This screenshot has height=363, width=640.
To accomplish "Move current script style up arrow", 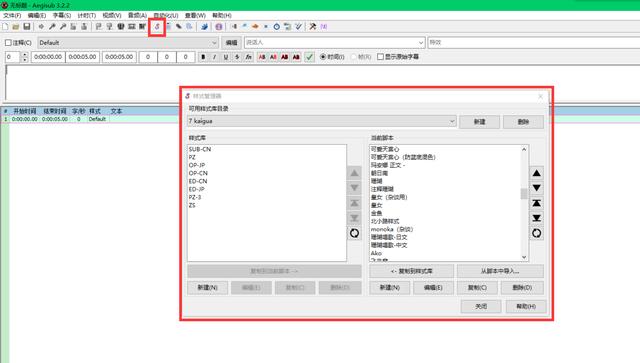I will click(x=537, y=173).
